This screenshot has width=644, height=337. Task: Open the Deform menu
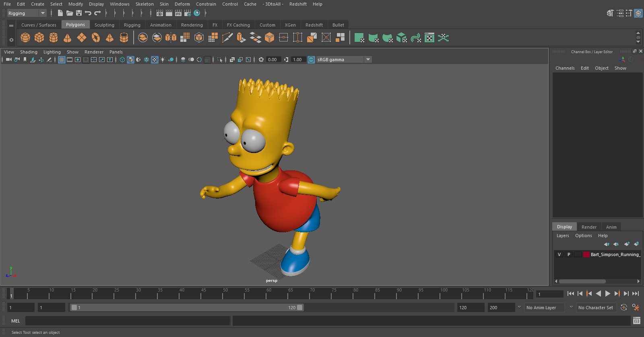coord(182,4)
